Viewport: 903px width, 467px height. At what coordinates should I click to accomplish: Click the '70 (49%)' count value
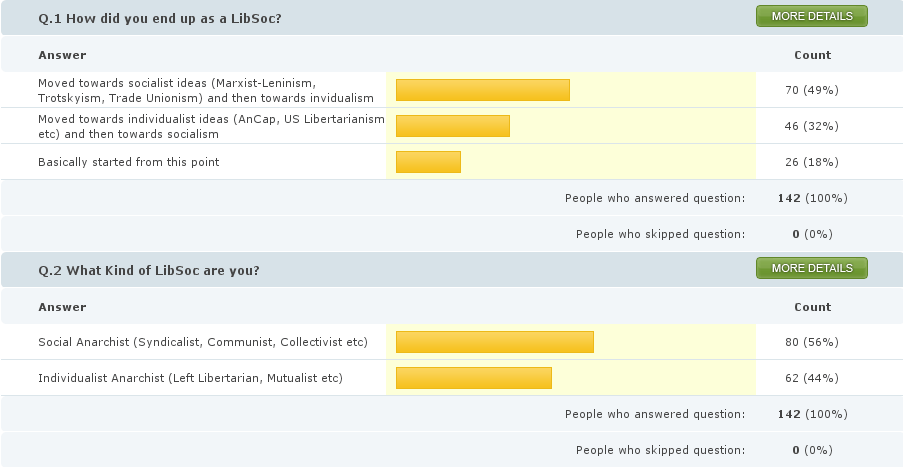(x=811, y=90)
